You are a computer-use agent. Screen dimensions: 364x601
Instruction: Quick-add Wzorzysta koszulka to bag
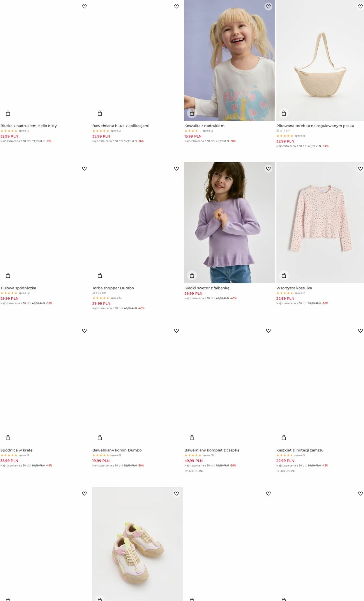pyautogui.click(x=284, y=275)
